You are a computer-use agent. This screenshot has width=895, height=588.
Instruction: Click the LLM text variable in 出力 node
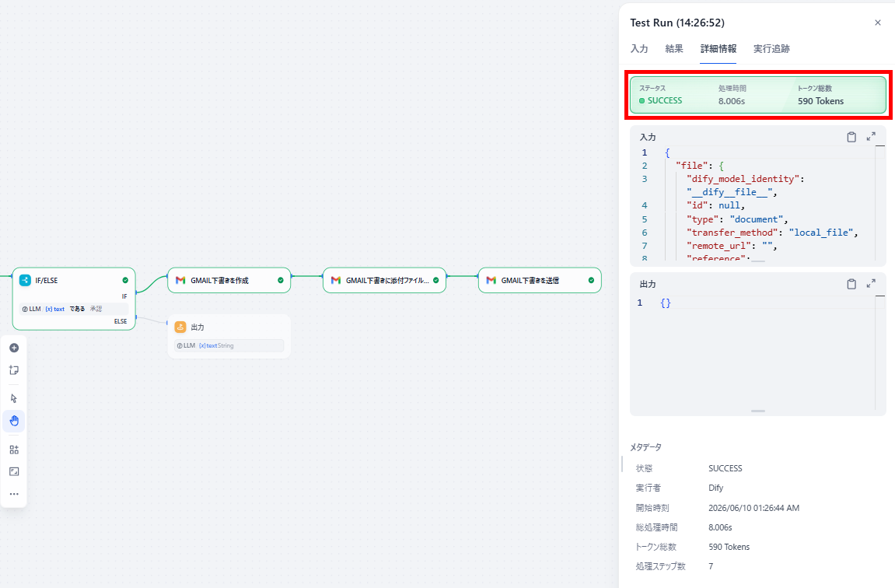(x=229, y=345)
